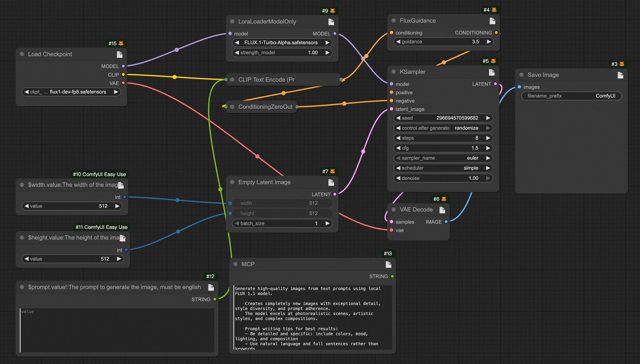Screen dimensions: 640x364
Task: Click the document icon on FluxGuidance node
Action: pos(492,21)
